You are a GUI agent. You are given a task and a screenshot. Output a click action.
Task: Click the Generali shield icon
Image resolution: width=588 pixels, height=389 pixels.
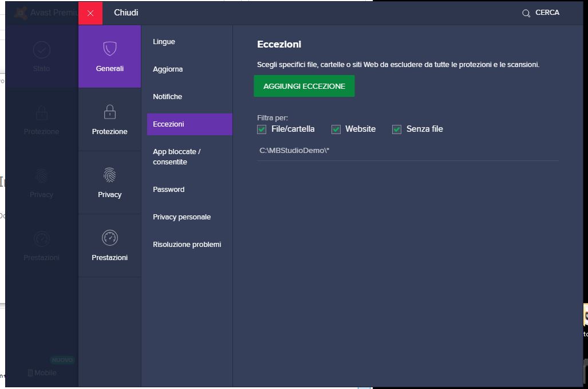tap(109, 49)
